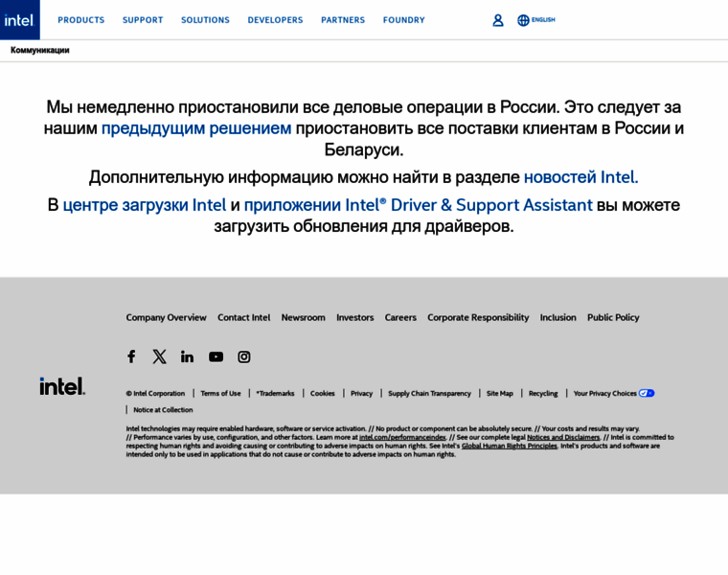
Task: Open the Investors footer link
Action: (x=355, y=318)
